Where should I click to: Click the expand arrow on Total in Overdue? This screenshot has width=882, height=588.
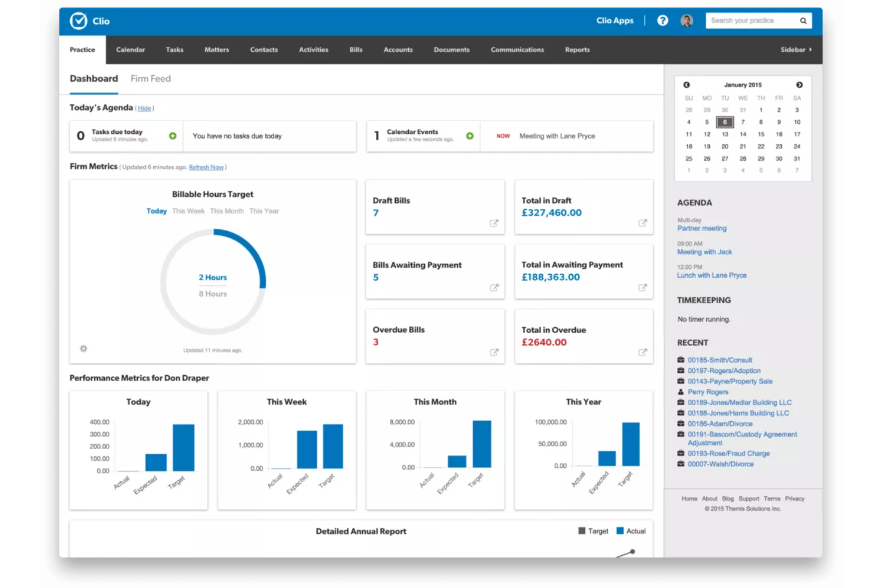coord(643,352)
